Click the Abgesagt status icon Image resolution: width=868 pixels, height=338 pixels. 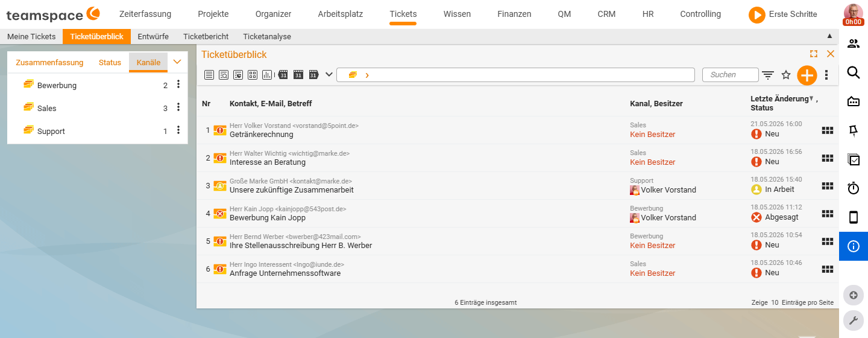pyautogui.click(x=756, y=217)
